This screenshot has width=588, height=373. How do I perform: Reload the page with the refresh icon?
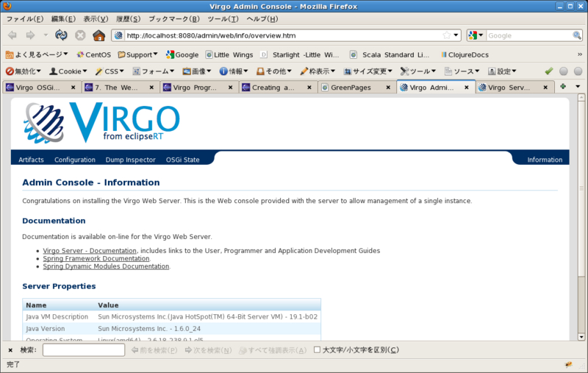point(61,35)
